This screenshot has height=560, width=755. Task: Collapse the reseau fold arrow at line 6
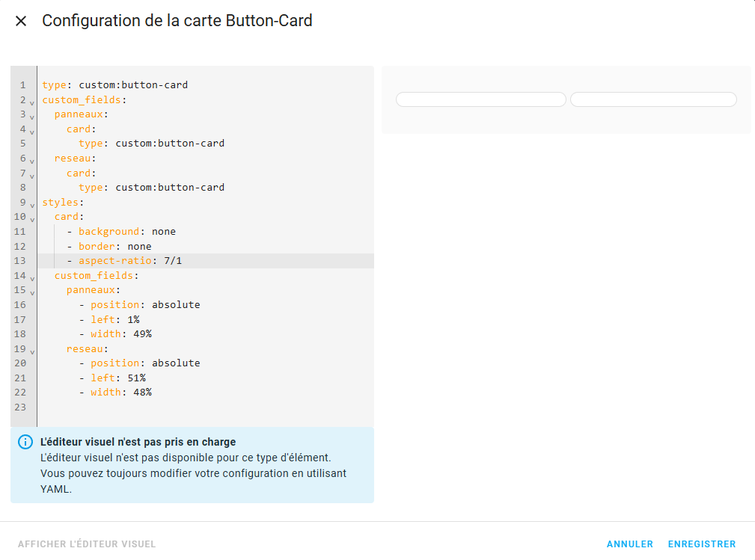[x=31, y=161]
